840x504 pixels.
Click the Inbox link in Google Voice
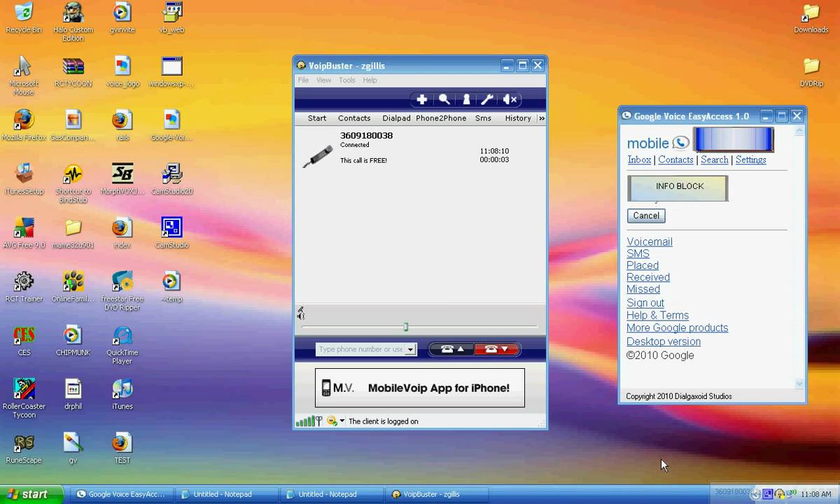639,160
